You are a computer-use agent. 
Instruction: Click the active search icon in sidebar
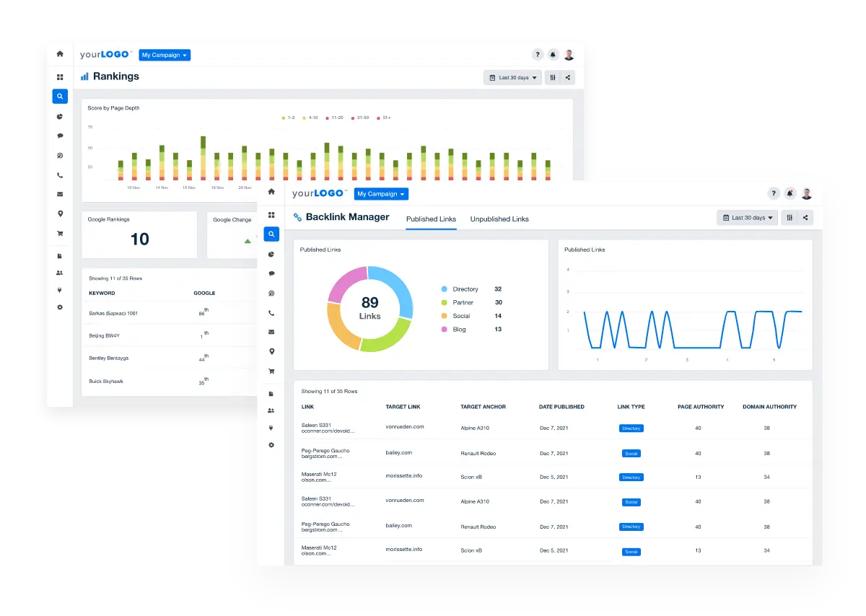(271, 234)
